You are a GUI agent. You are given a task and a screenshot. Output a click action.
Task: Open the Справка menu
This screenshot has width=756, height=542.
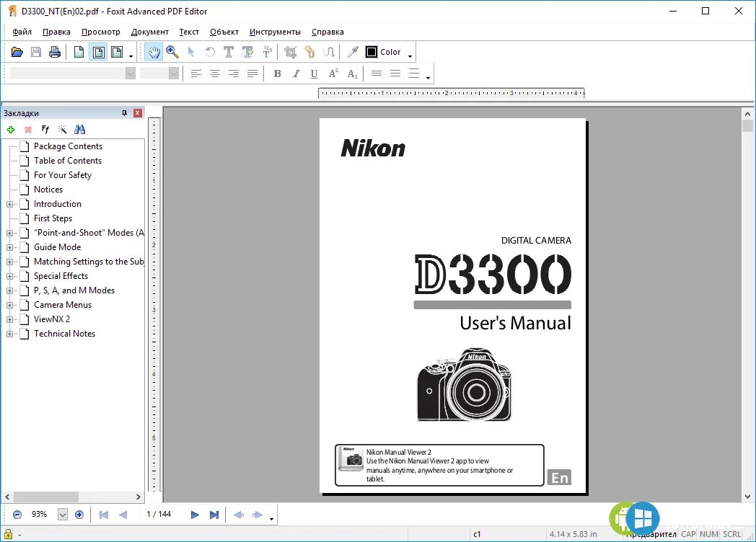[328, 32]
